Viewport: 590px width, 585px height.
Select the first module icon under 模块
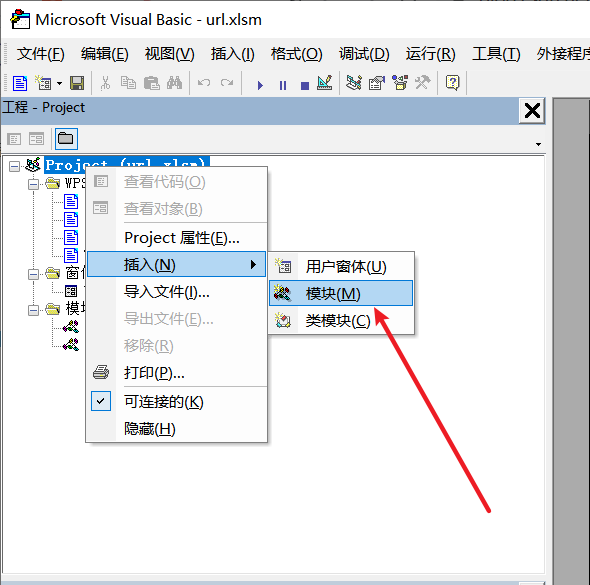(x=71, y=327)
